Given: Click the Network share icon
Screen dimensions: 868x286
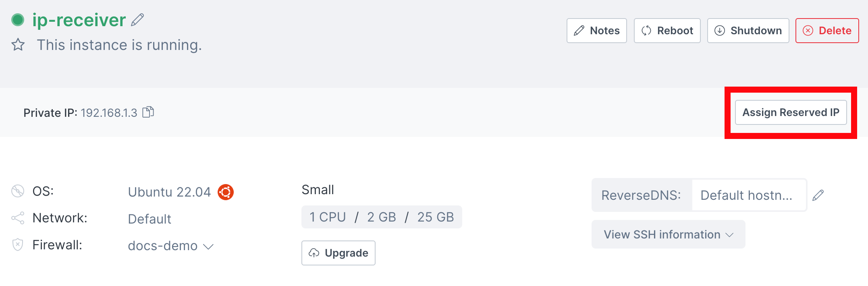Looking at the screenshot, I should 18,218.
